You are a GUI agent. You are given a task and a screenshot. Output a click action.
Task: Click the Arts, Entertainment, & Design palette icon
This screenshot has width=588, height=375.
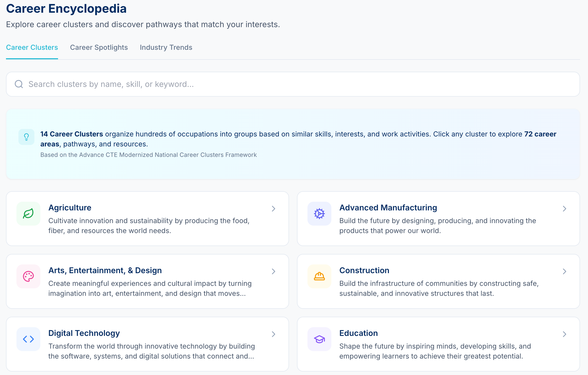28,276
